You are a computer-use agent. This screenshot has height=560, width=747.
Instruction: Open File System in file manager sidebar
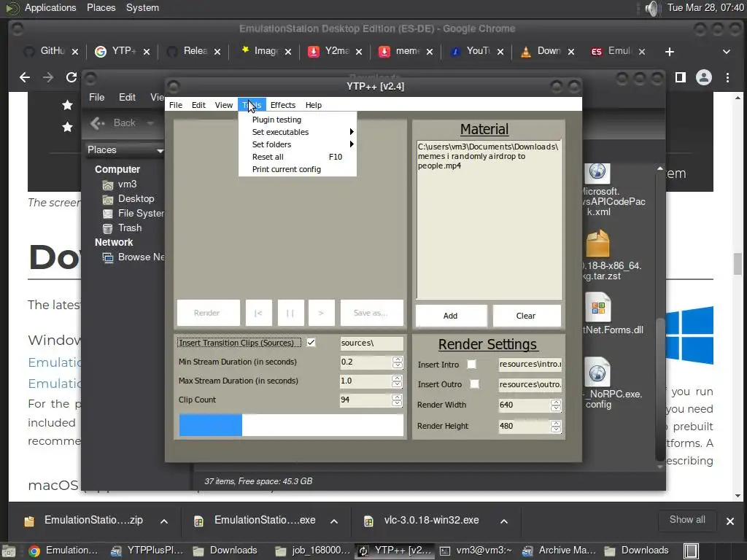click(133, 214)
